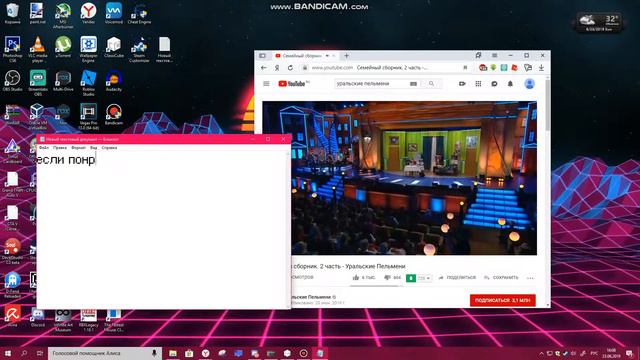The image size is (640, 360).
Task: Open YouTube account avatar menu
Action: point(529,84)
